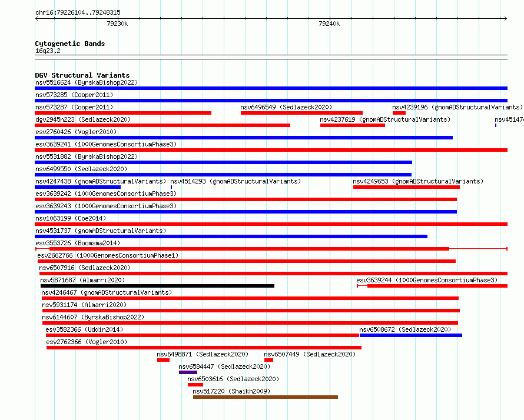
Task: Click the blue bar of nsv5531882
Action: 223,162
